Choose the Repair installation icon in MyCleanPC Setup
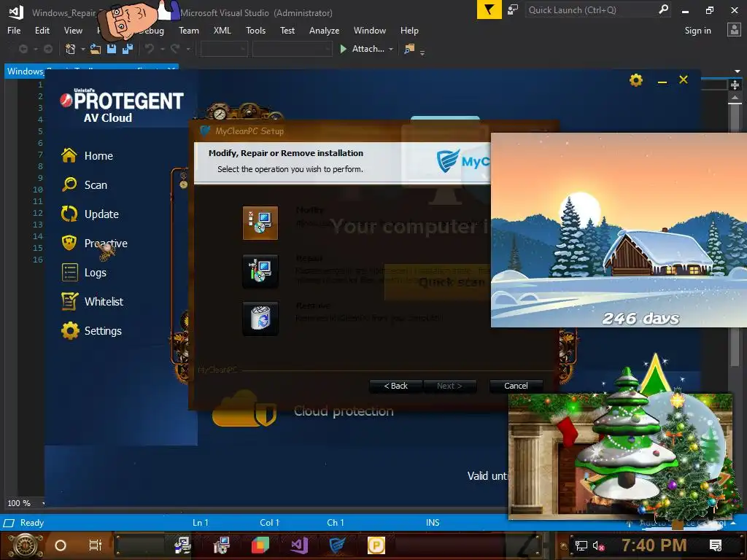 (x=260, y=271)
